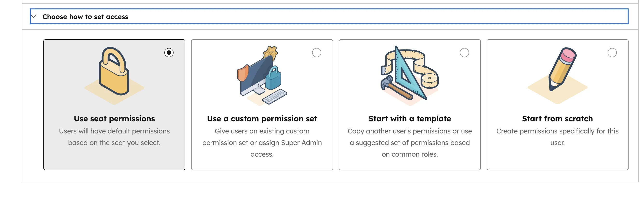Viewport: 644px width, 208px height.
Task: Select the Start from scratch radio button
Action: [x=612, y=53]
